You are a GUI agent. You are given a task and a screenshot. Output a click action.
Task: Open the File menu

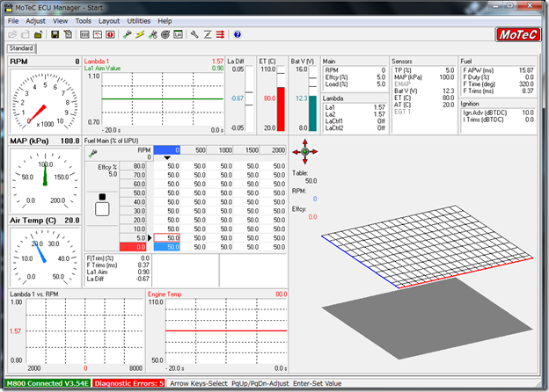[x=13, y=21]
